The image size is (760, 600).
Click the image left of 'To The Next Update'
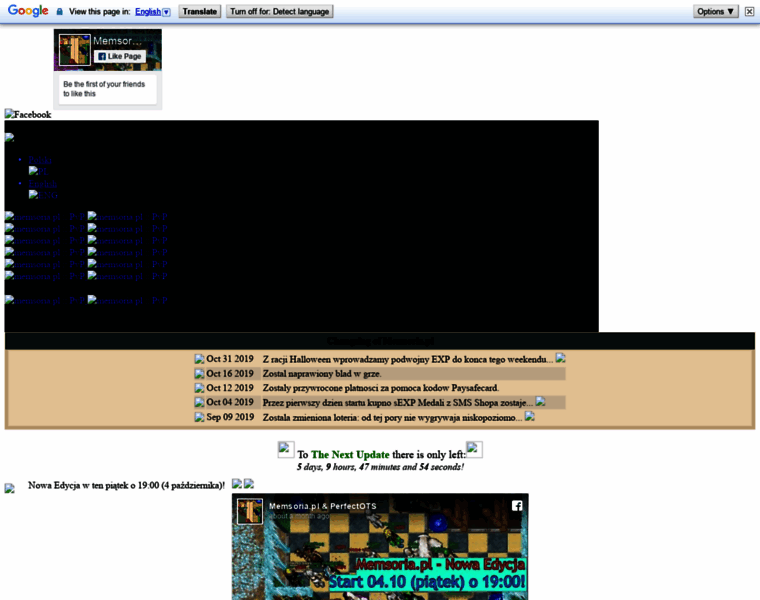pos(286,449)
